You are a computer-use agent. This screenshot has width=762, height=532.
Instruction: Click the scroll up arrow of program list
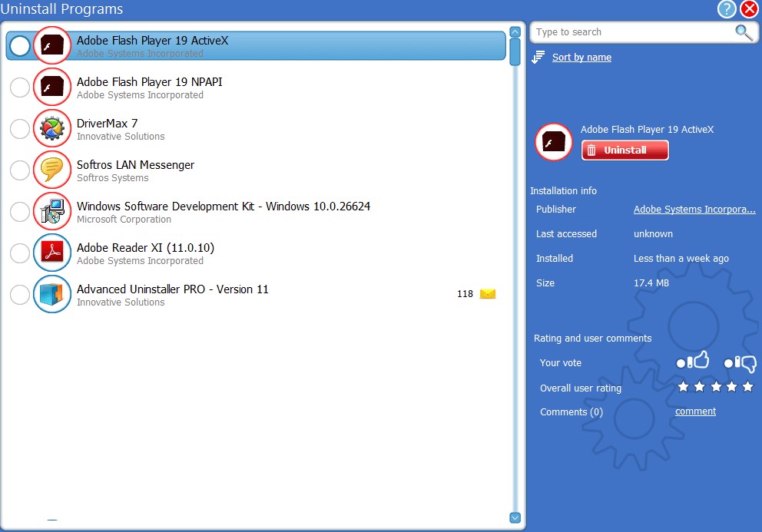(515, 32)
